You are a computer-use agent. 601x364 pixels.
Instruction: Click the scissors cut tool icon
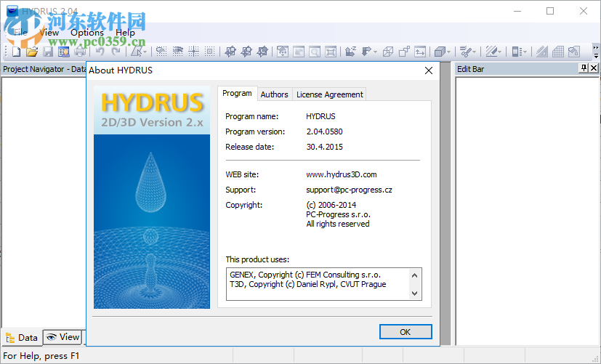465,52
